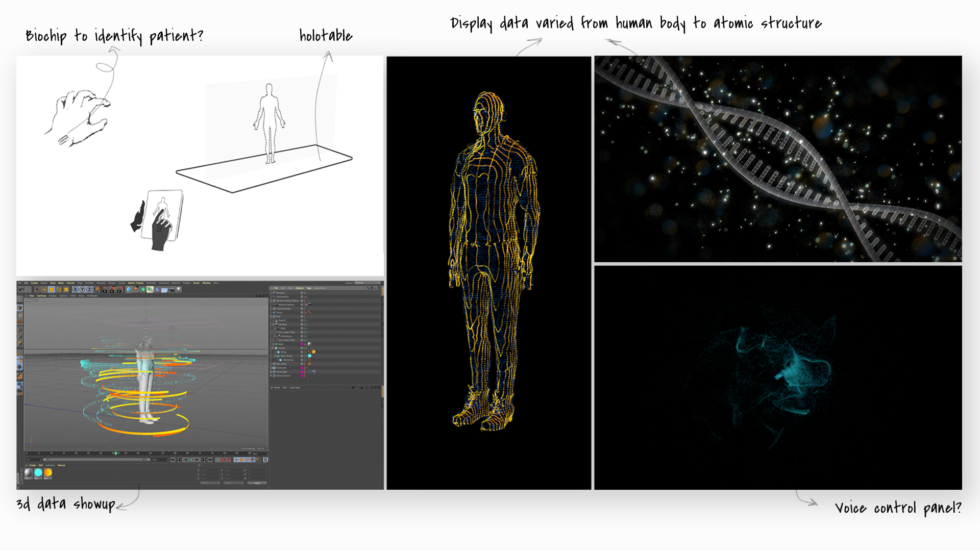The width and height of the screenshot is (980, 551).
Task: Click orange material tag on Strips row
Action: pos(313,352)
